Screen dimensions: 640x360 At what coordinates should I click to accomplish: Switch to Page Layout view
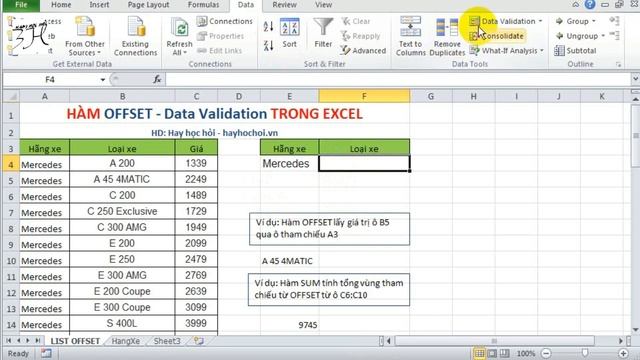[492, 353]
